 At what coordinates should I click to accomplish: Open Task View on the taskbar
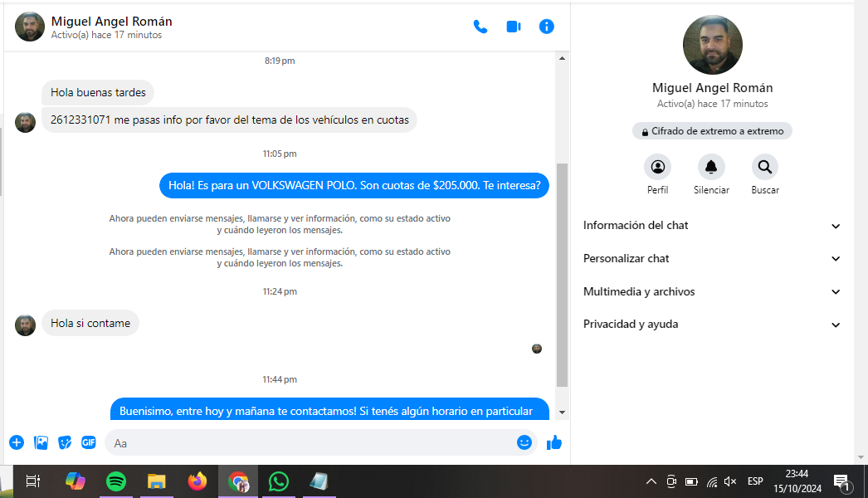(33, 481)
